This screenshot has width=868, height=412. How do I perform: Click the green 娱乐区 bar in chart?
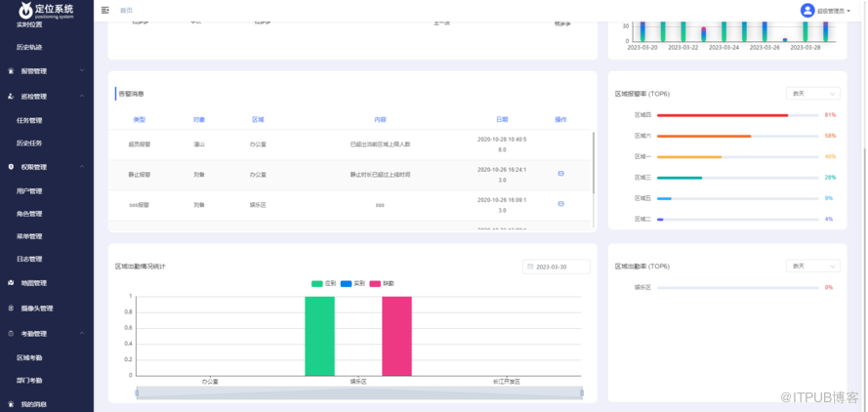coord(319,336)
